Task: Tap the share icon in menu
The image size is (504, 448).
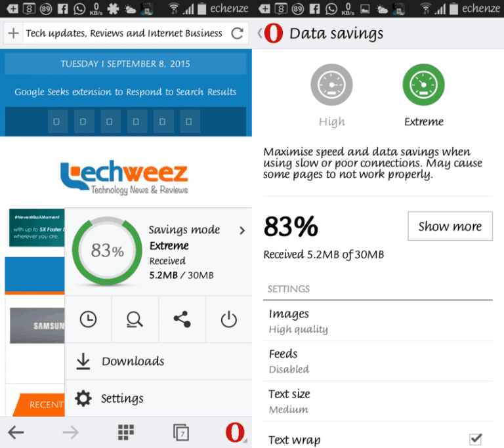Action: tap(182, 319)
